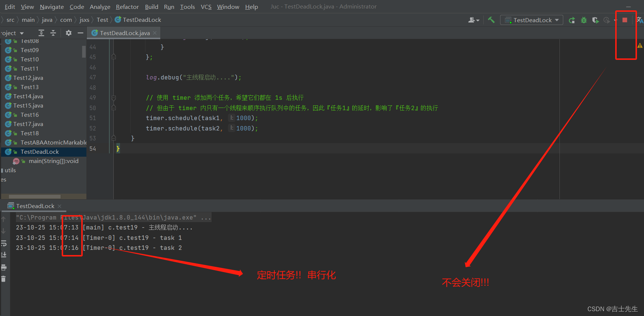This screenshot has width=644, height=316.
Task: Click the Build Project hammer icon
Action: (x=491, y=20)
